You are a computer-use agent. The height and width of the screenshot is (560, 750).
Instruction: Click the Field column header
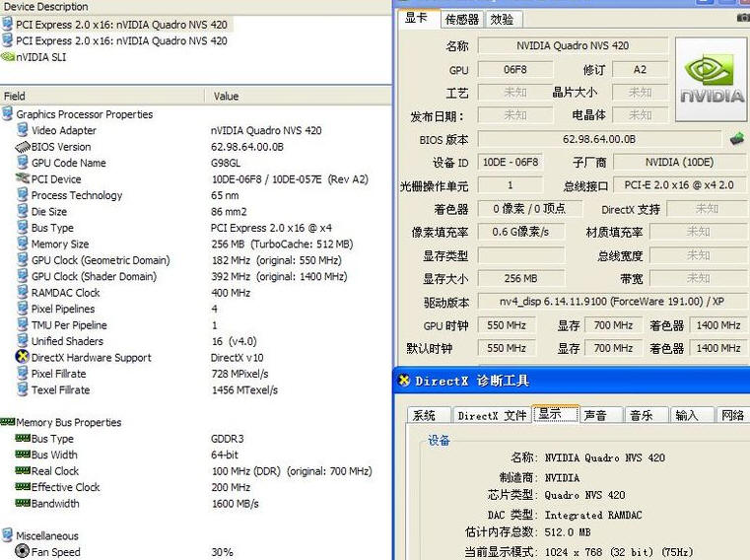click(102, 96)
